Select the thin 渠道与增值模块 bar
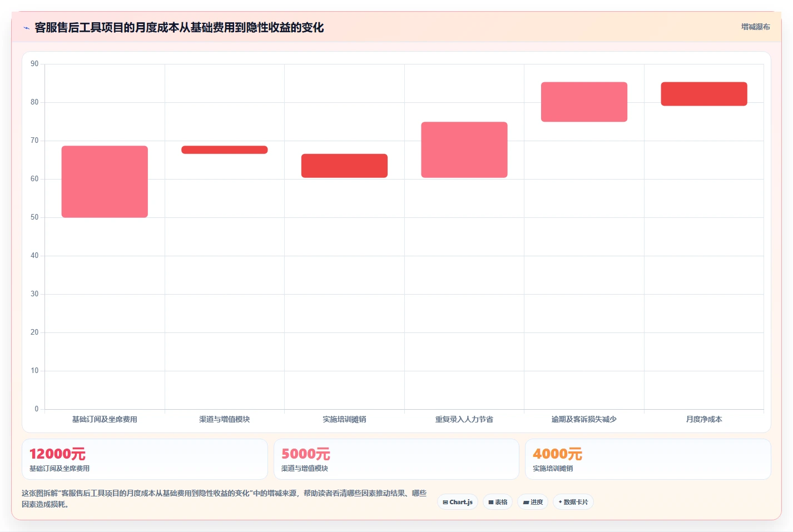Image resolution: width=793 pixels, height=532 pixels. pos(225,150)
